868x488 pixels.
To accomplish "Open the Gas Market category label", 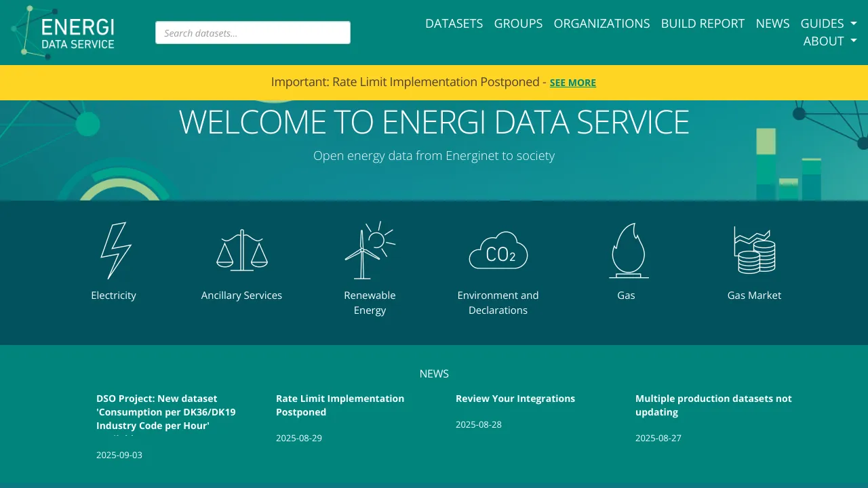I will (754, 296).
